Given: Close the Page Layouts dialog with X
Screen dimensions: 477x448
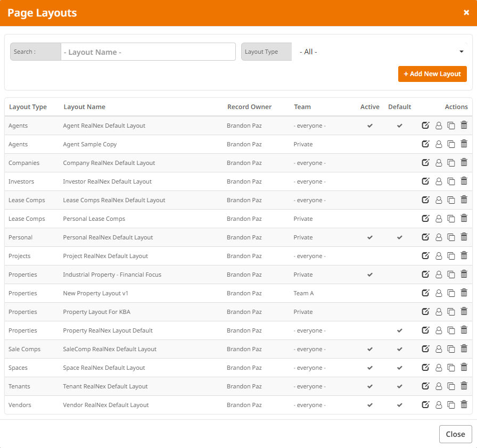Looking at the screenshot, I should coord(466,12).
